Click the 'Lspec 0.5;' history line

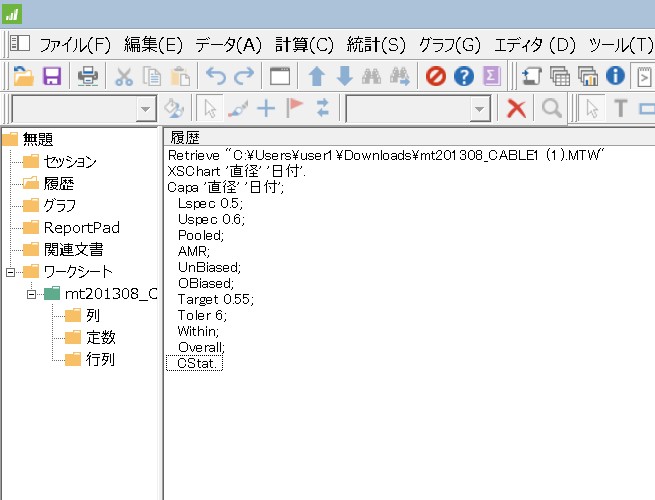coord(210,203)
